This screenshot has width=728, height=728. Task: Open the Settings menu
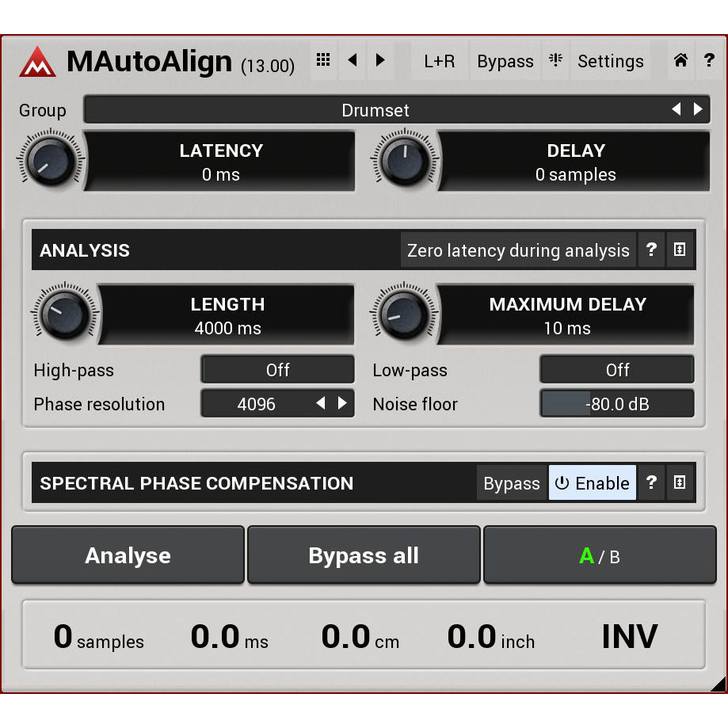pyautogui.click(x=610, y=61)
